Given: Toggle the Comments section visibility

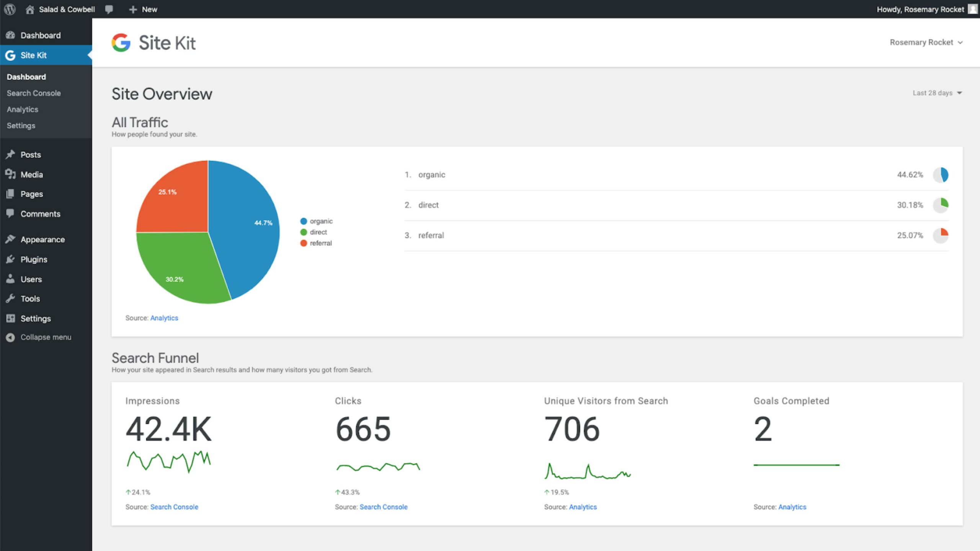Looking at the screenshot, I should click(x=39, y=213).
